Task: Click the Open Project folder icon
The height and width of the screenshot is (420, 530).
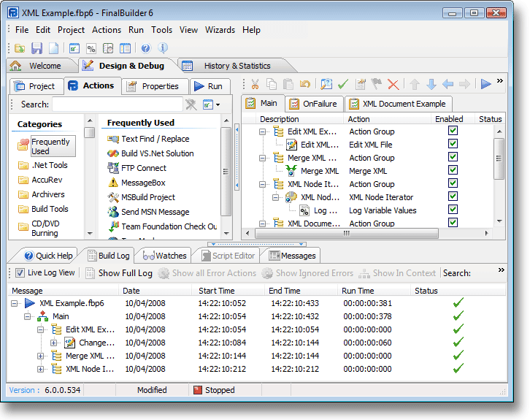Action: pos(20,48)
